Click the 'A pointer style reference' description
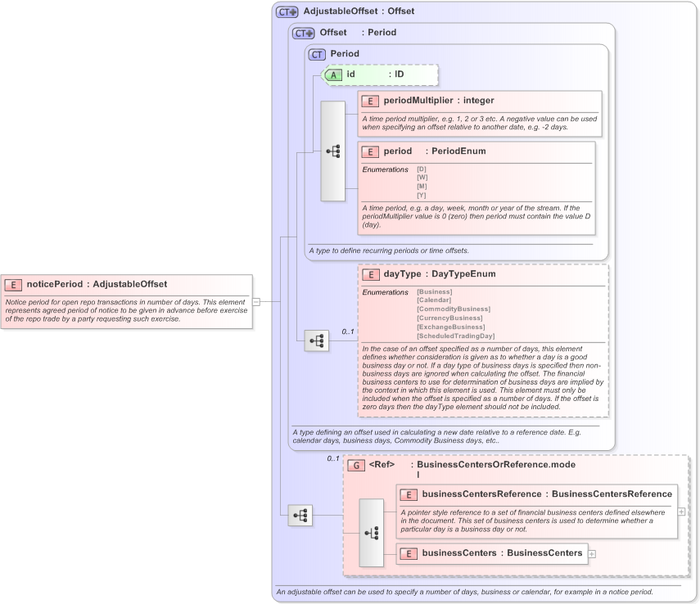Screen dimensions: 700x604 coord(533,521)
